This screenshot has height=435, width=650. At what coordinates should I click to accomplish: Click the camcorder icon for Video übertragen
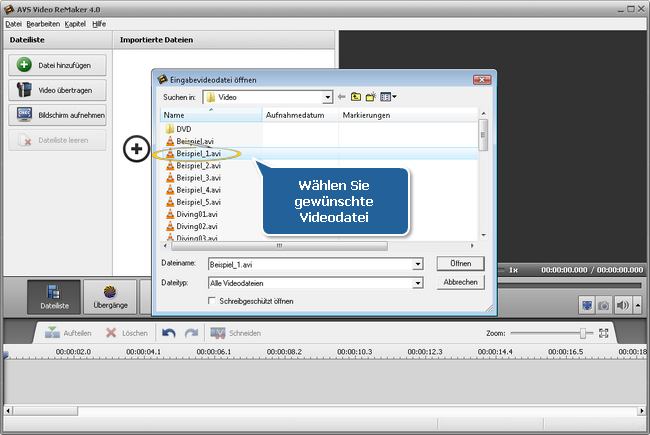point(24,90)
